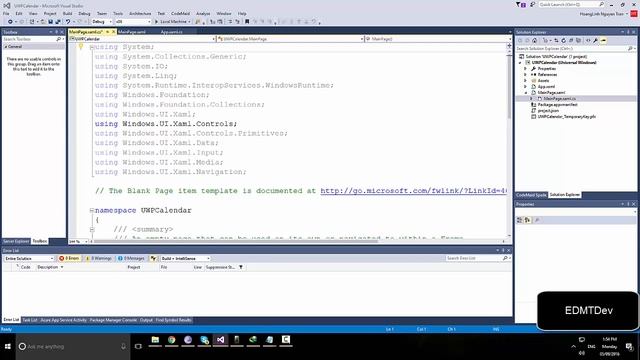The image size is (640, 360).
Task: Click the Local Machine run button
Action: click(x=172, y=22)
